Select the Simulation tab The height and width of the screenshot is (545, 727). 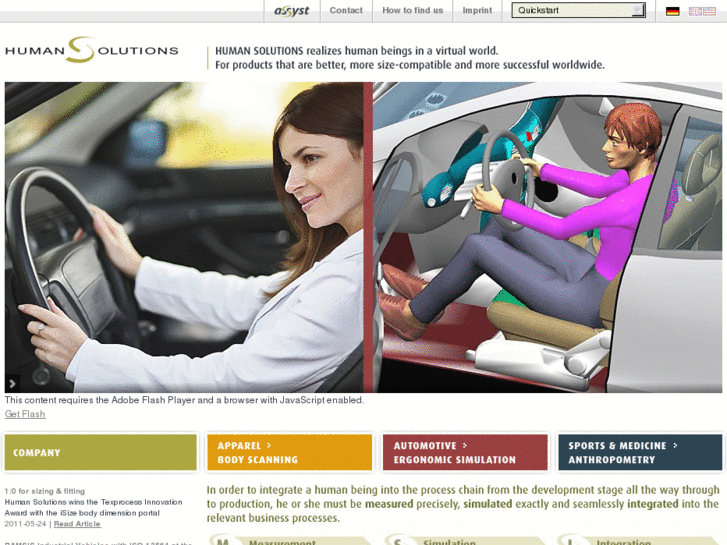(465, 541)
